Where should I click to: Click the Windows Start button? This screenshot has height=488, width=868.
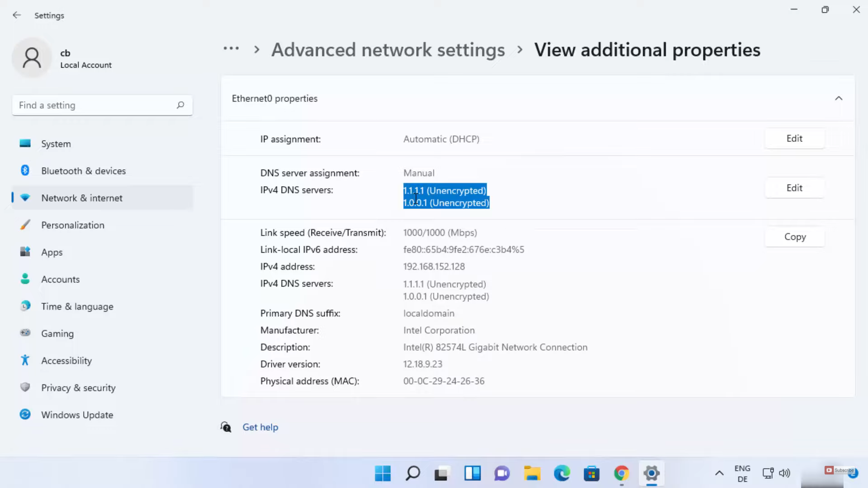pyautogui.click(x=382, y=473)
